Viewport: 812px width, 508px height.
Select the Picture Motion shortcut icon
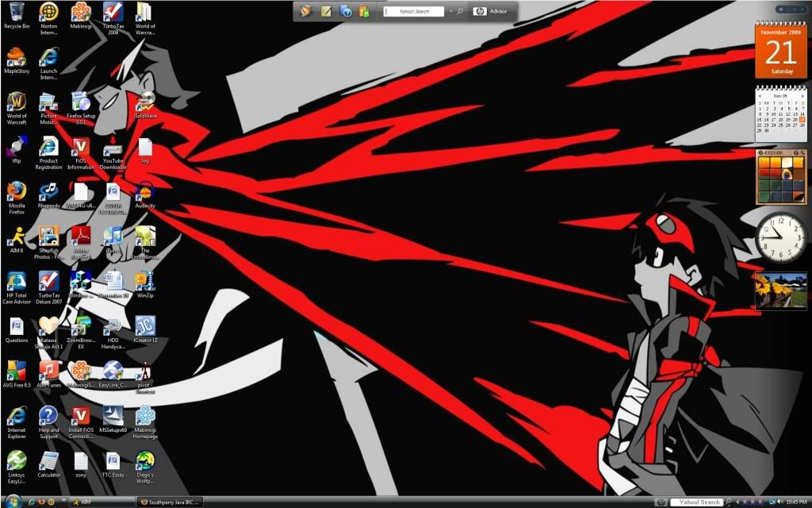48,108
